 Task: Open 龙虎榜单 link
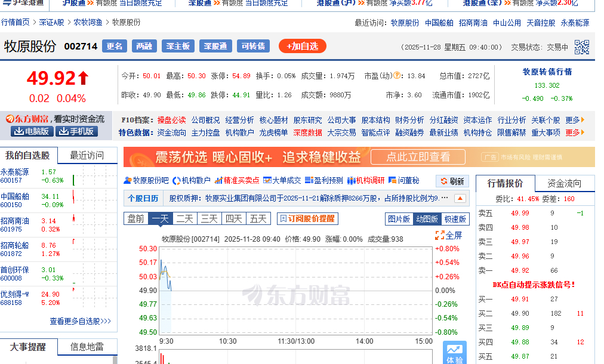point(273,133)
